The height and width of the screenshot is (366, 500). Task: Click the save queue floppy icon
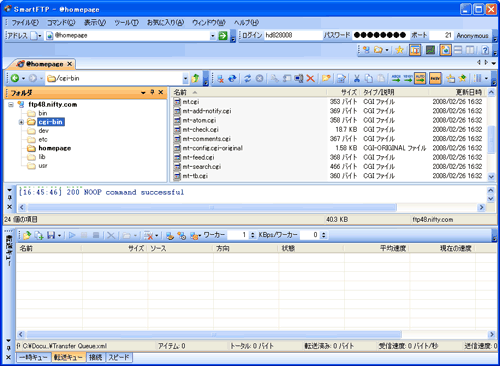click(x=51, y=235)
